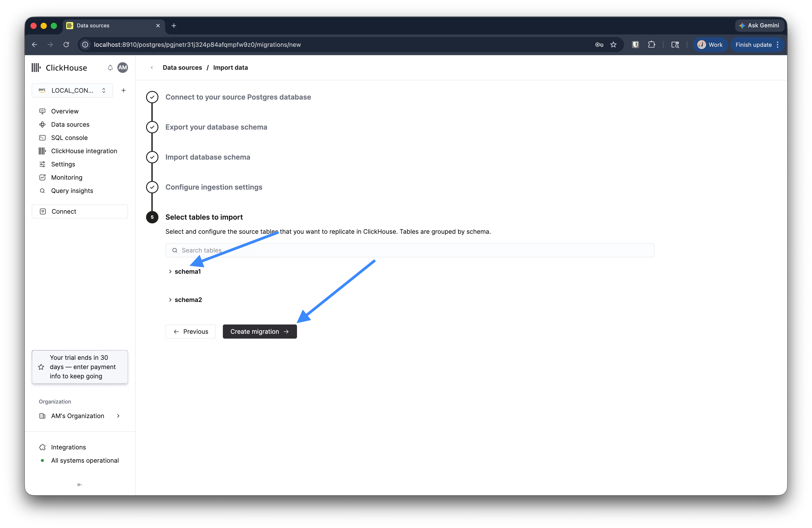Go to Overview in sidebar
The image size is (812, 528).
(x=65, y=111)
